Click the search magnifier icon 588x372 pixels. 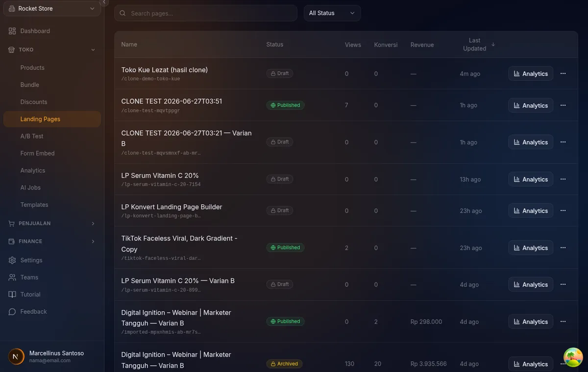(x=122, y=13)
